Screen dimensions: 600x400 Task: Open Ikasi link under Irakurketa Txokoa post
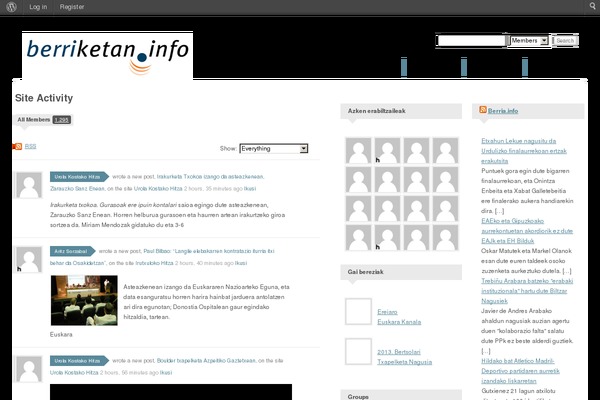(x=250, y=188)
